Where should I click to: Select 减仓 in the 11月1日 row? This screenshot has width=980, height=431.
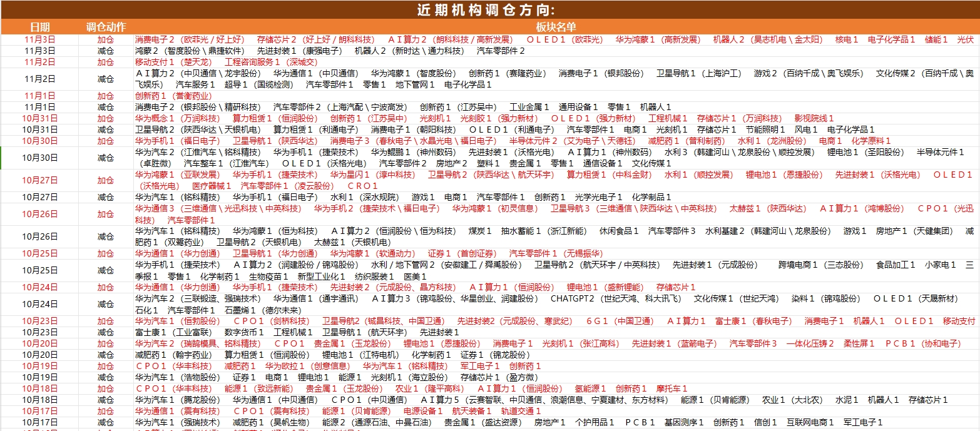tap(106, 107)
